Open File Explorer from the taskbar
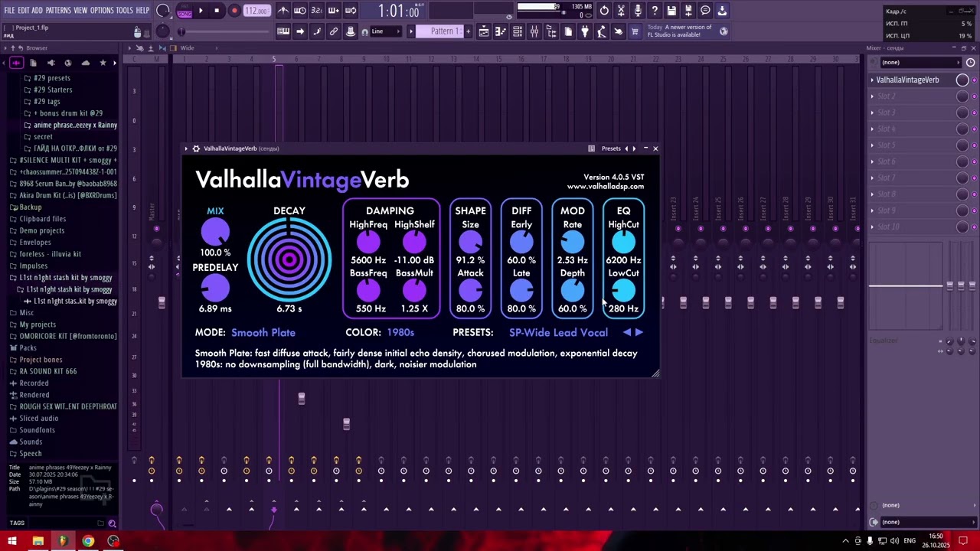980x551 pixels. [38, 541]
